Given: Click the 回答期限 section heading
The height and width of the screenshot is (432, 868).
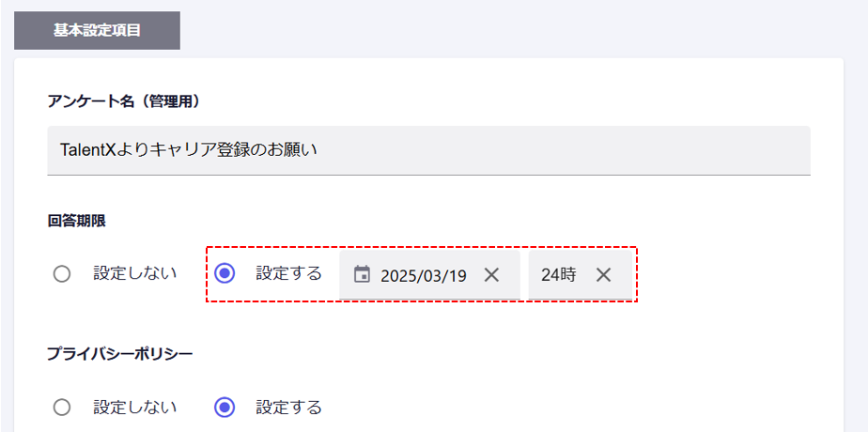Looking at the screenshot, I should (x=76, y=222).
